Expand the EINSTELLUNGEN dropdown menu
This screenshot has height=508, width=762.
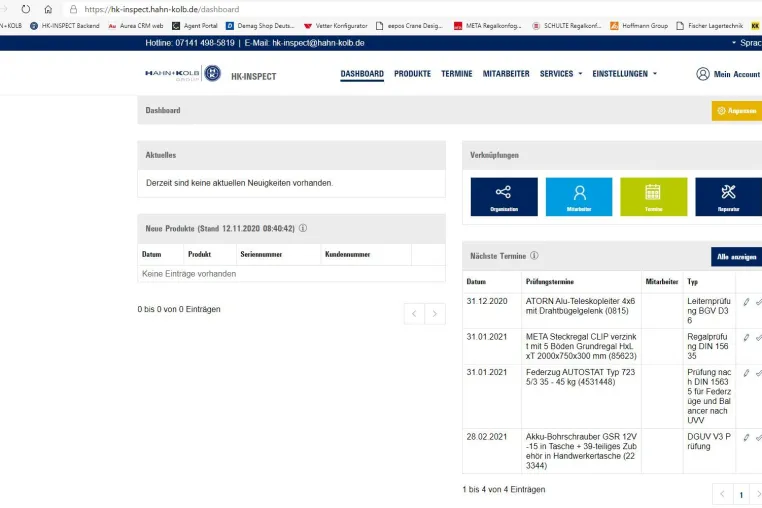[624, 74]
